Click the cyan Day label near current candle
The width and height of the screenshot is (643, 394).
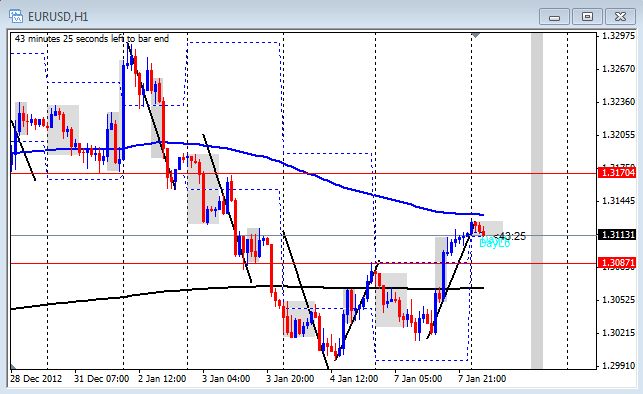pyautogui.click(x=495, y=243)
